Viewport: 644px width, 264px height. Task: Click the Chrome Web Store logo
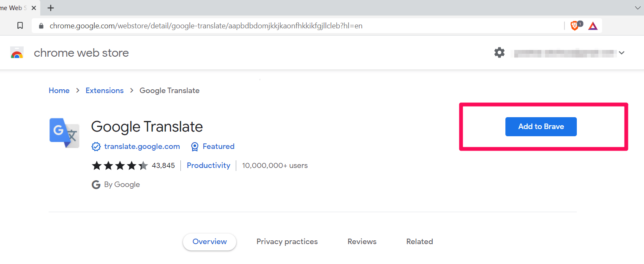[17, 52]
